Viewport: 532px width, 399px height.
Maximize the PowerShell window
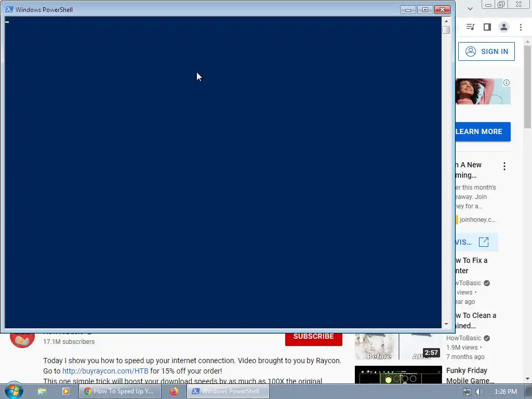[425, 9]
